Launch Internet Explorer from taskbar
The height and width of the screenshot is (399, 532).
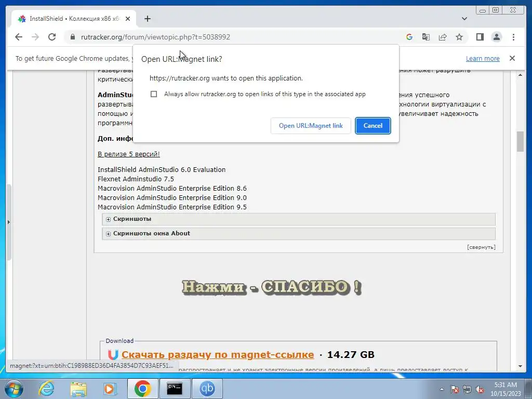(x=46, y=389)
